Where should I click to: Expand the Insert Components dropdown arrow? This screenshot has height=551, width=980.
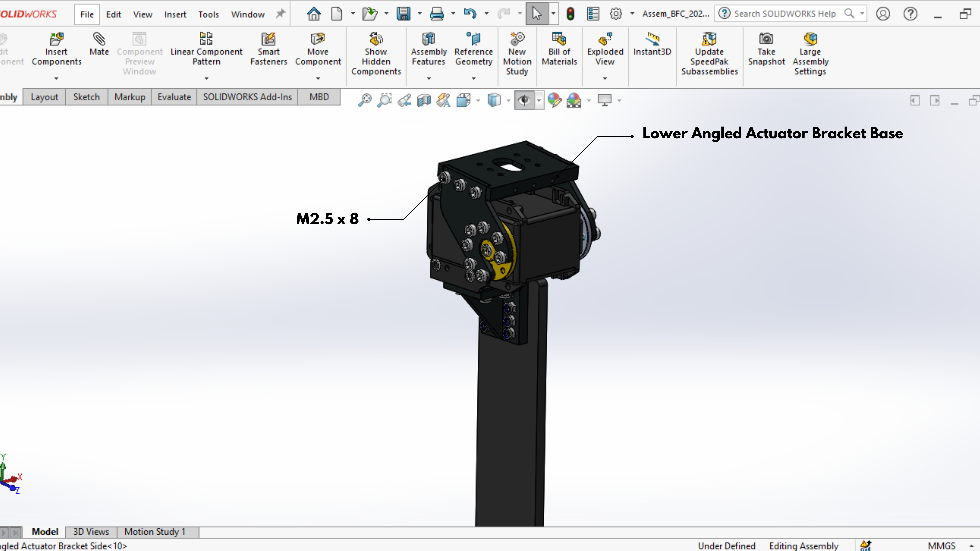click(56, 78)
